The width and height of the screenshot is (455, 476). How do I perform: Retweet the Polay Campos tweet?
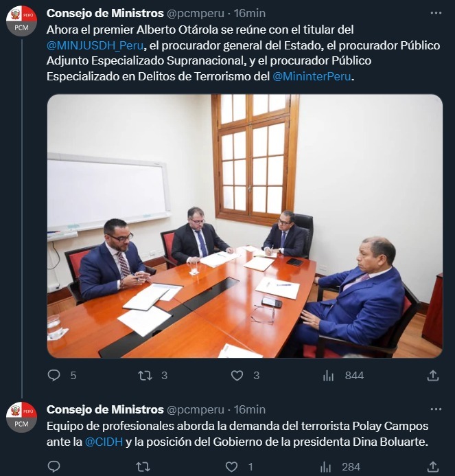[143, 466]
